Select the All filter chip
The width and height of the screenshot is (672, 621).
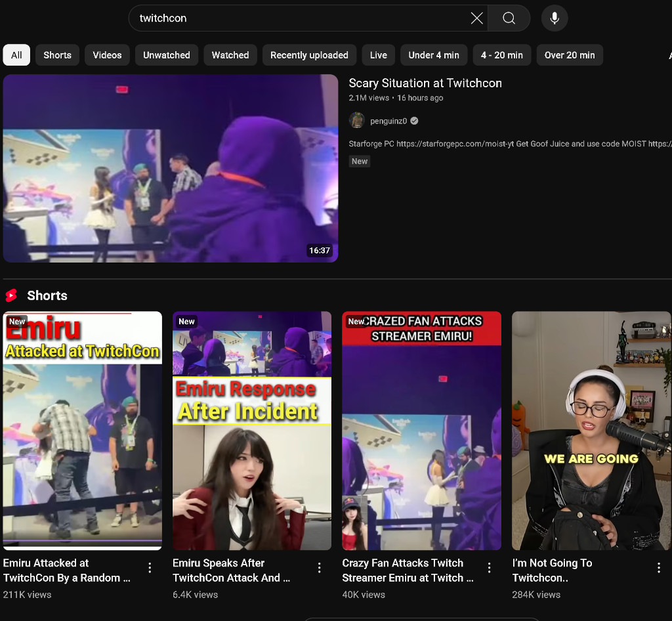(x=16, y=55)
